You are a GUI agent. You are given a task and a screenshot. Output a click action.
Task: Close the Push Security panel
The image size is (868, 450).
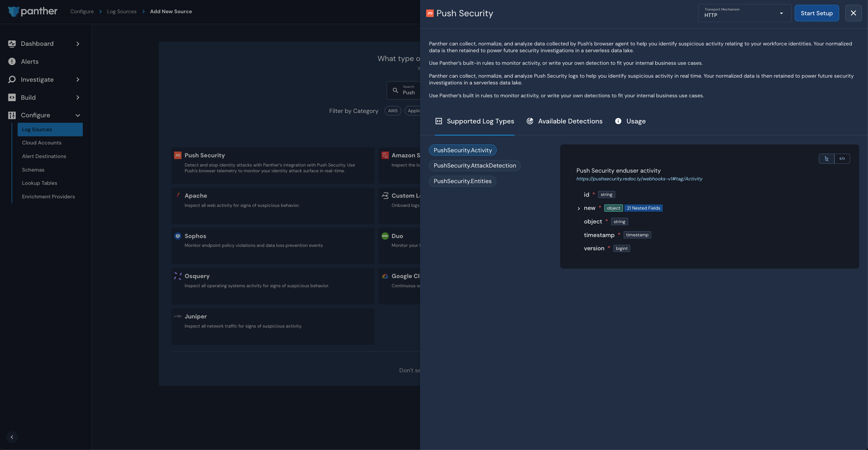853,13
